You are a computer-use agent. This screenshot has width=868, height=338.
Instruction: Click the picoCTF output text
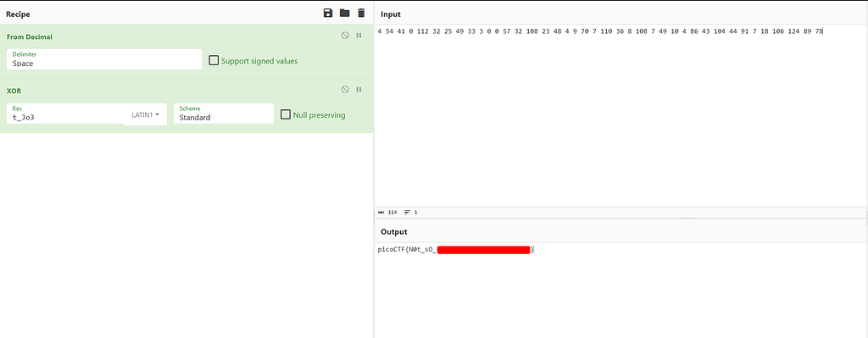point(455,250)
